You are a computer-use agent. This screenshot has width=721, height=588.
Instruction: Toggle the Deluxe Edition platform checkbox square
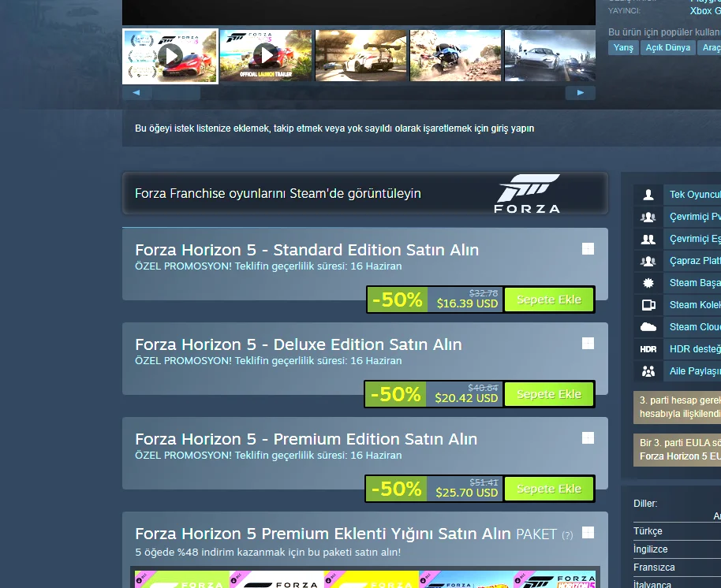tap(588, 344)
